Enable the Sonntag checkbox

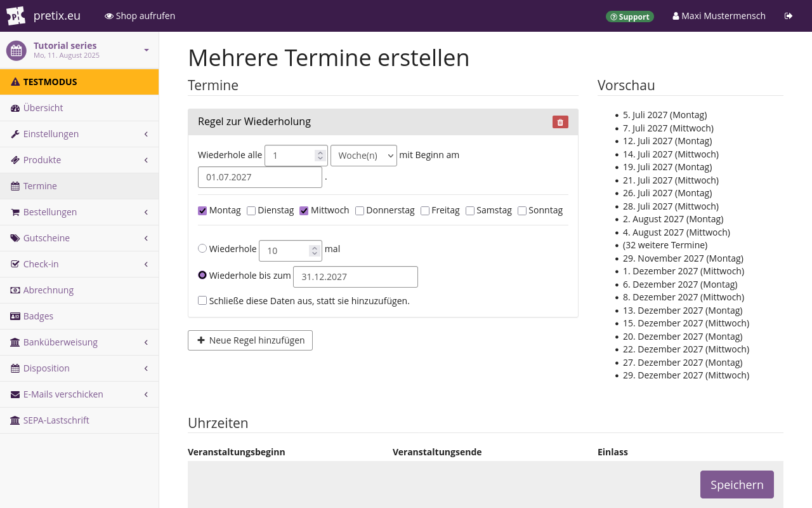[522, 211]
